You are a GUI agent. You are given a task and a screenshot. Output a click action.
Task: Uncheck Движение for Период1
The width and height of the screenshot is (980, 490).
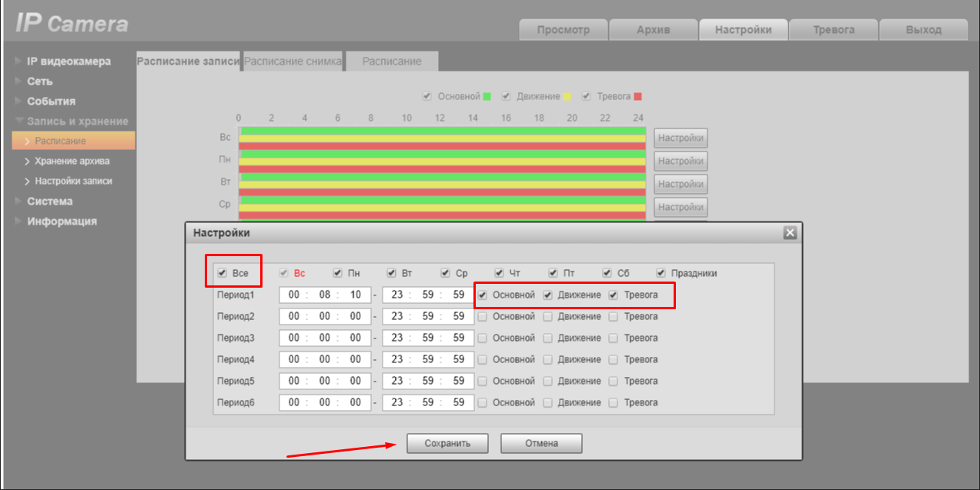click(x=547, y=295)
